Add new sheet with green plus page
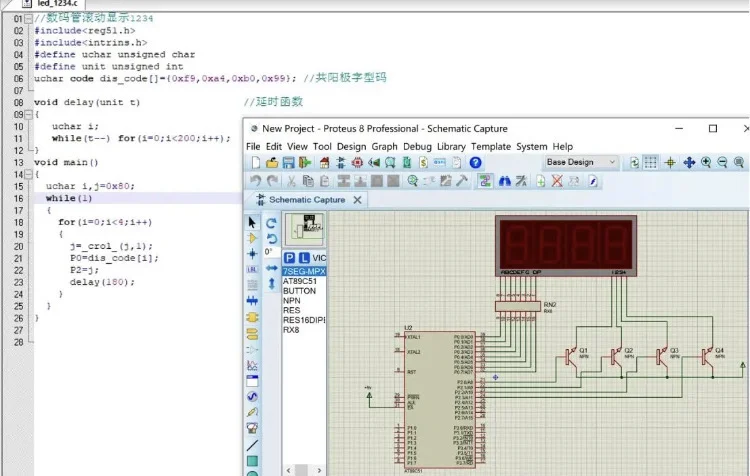 coord(540,181)
